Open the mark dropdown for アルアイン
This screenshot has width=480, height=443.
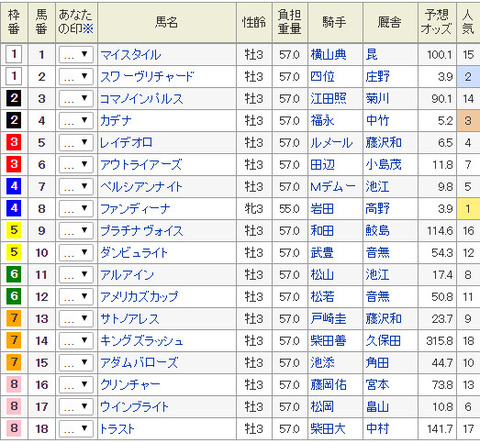(x=76, y=274)
